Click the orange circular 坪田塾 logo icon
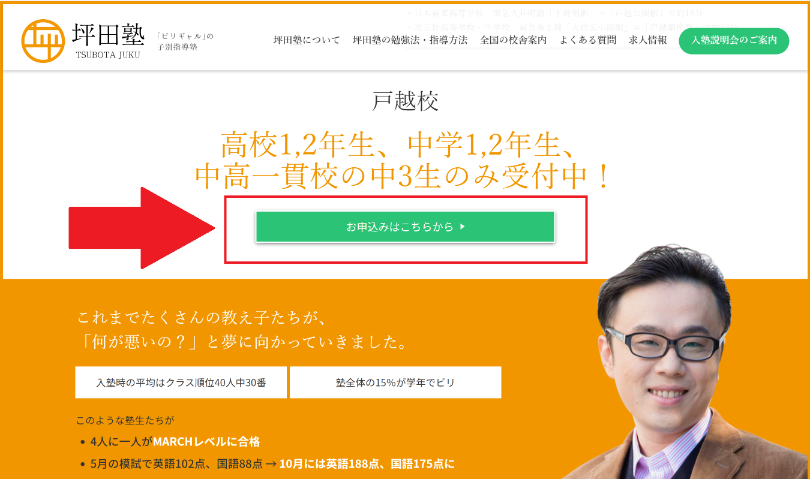 click(x=43, y=41)
